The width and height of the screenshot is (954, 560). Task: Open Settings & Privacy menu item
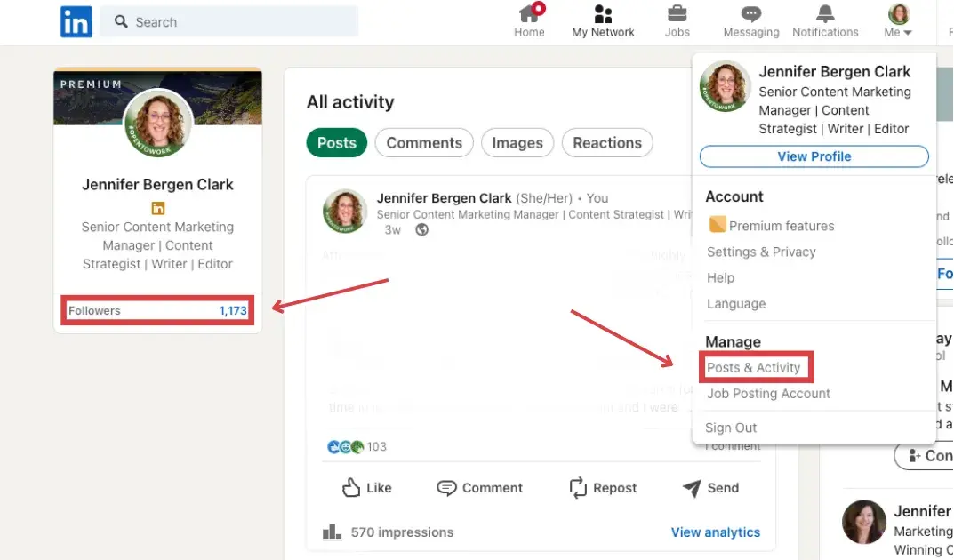[761, 252]
